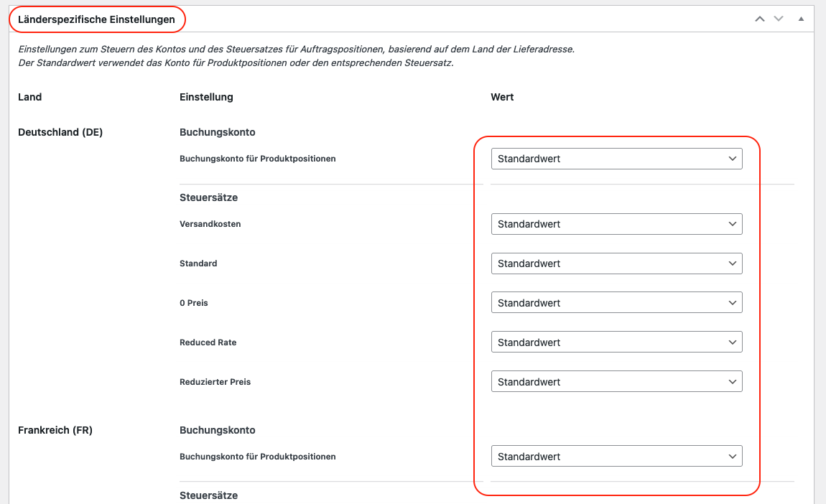Open Frankreich's Buchungskonto für Produktpositionen dropdown
The height and width of the screenshot is (504, 826).
point(616,456)
